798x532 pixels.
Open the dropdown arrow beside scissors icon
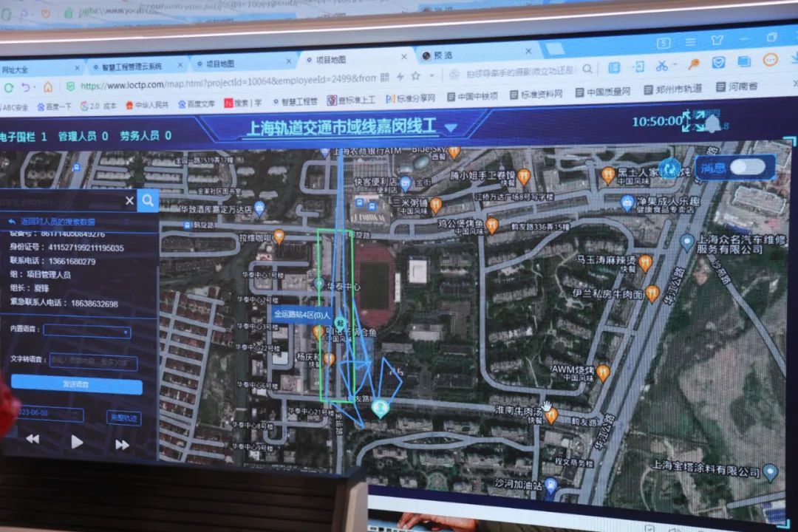tap(675, 65)
